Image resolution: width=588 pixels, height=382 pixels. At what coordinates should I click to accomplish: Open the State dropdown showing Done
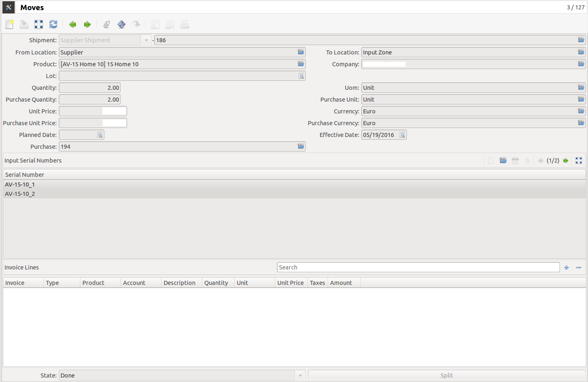tap(300, 375)
